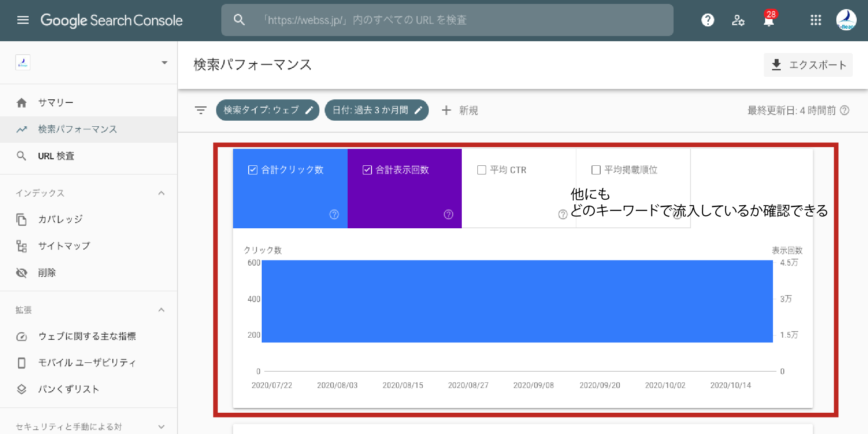Uncheck the 合計クリック数 checkbox
868x434 pixels.
(253, 170)
